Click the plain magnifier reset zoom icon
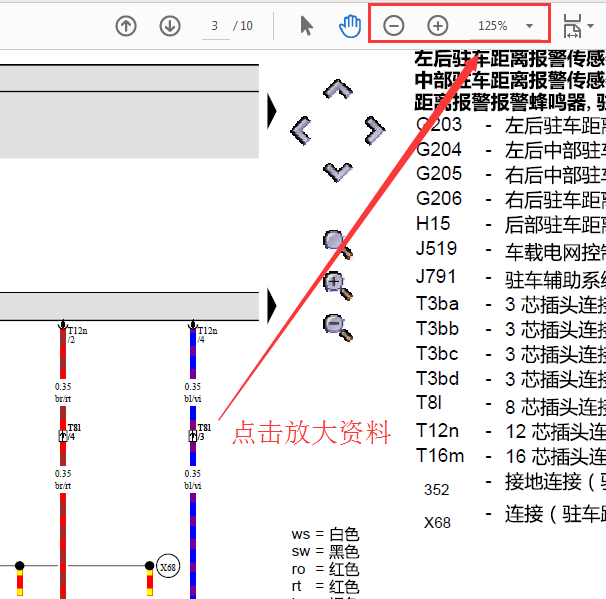 pyautogui.click(x=338, y=245)
